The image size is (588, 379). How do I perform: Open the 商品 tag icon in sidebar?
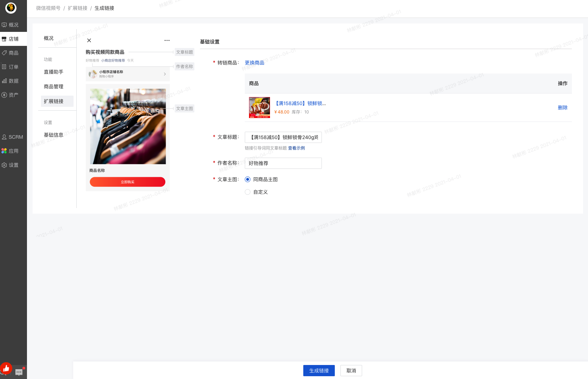5,53
